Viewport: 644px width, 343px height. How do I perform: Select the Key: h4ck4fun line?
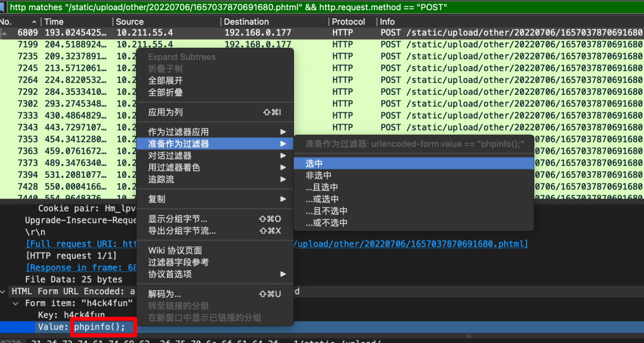72,315
